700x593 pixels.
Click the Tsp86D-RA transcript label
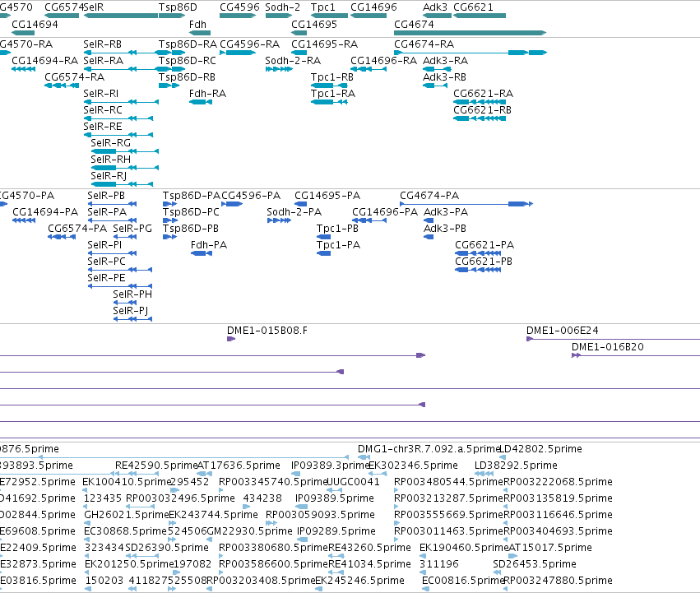coord(188,44)
